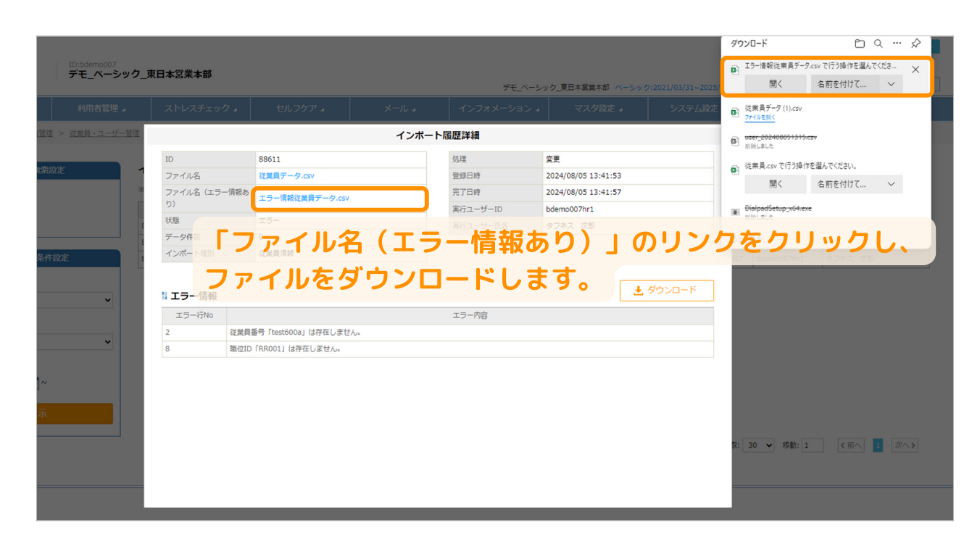Click the search icon in downloads panel

point(878,43)
